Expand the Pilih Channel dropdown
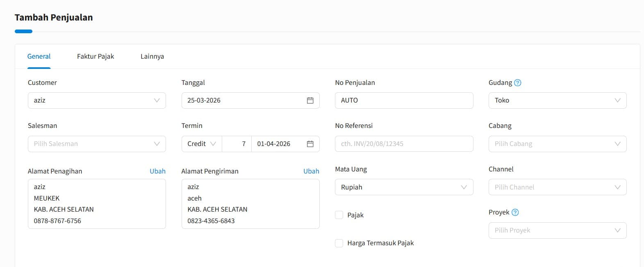This screenshot has height=267, width=644. [557, 187]
